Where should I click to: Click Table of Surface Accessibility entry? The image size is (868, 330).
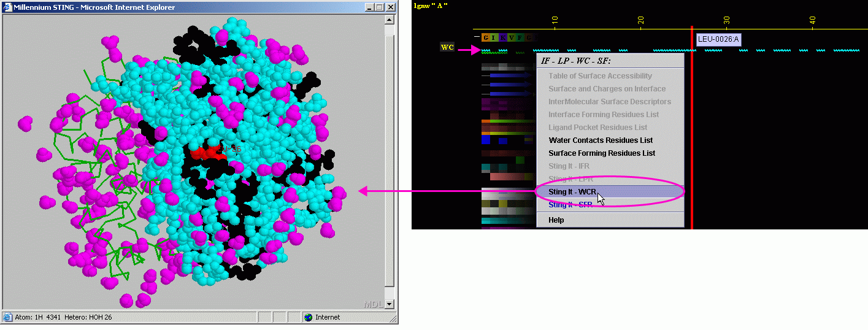tap(610, 76)
